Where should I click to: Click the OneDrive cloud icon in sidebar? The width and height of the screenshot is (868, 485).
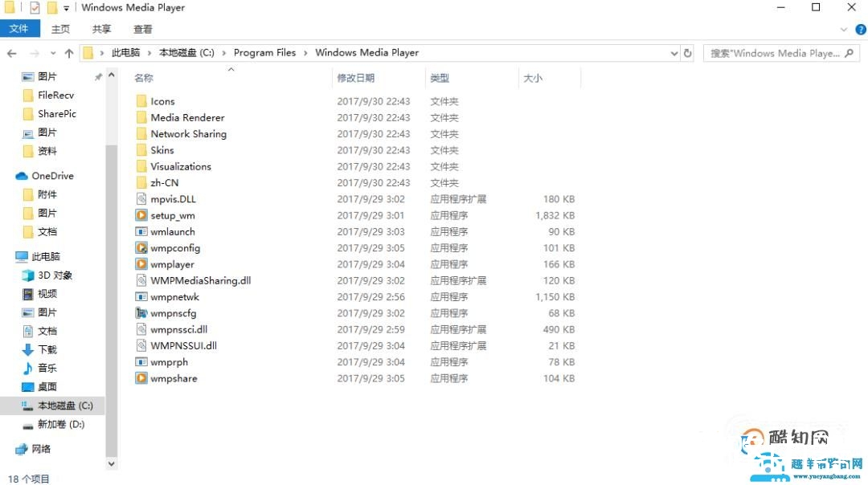pyautogui.click(x=22, y=176)
